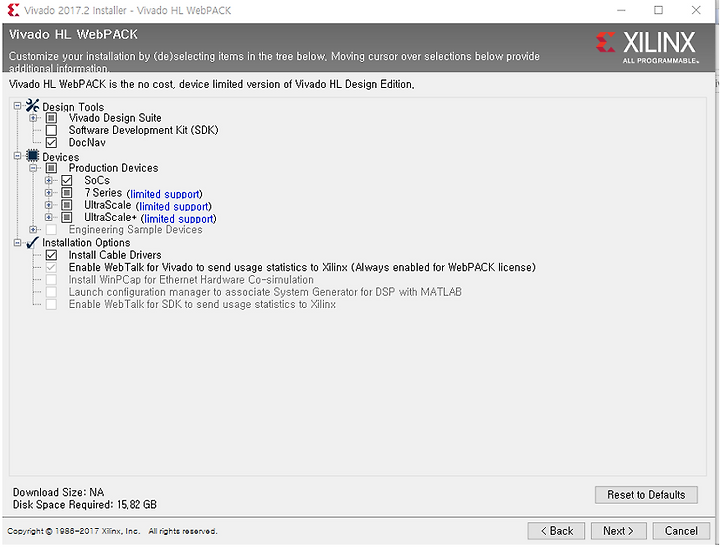The width and height of the screenshot is (720, 549).
Task: Proceed with the Next button
Action: coord(619,531)
